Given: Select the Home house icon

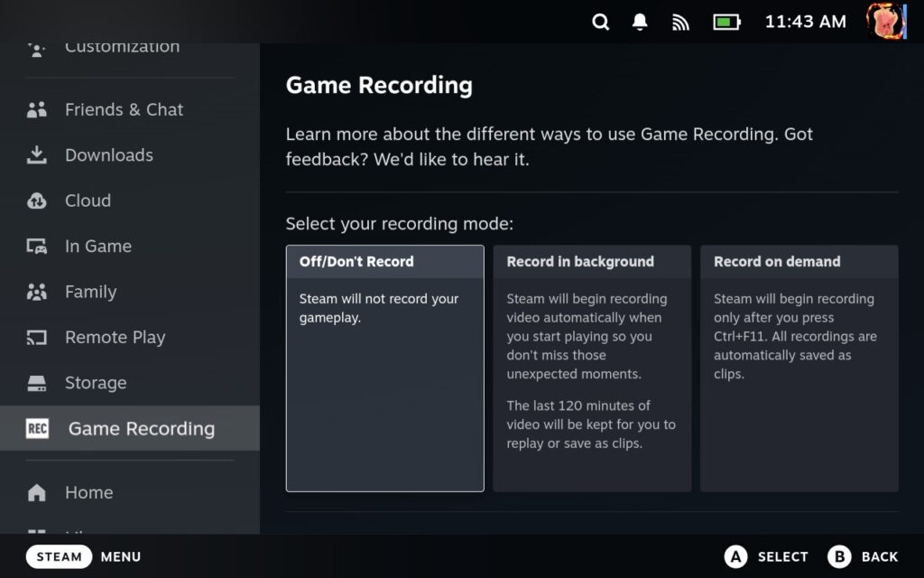Looking at the screenshot, I should tap(36, 492).
